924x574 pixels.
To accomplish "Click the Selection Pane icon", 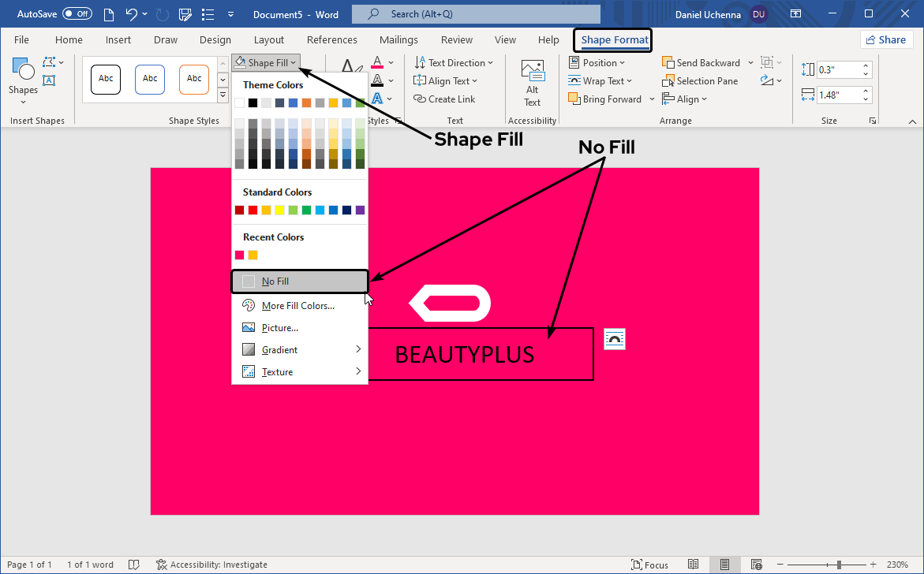I will point(668,81).
